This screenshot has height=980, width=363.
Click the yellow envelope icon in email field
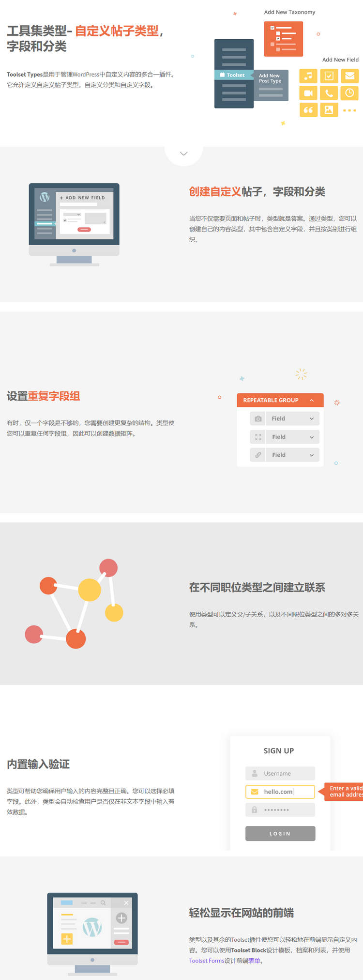[255, 792]
